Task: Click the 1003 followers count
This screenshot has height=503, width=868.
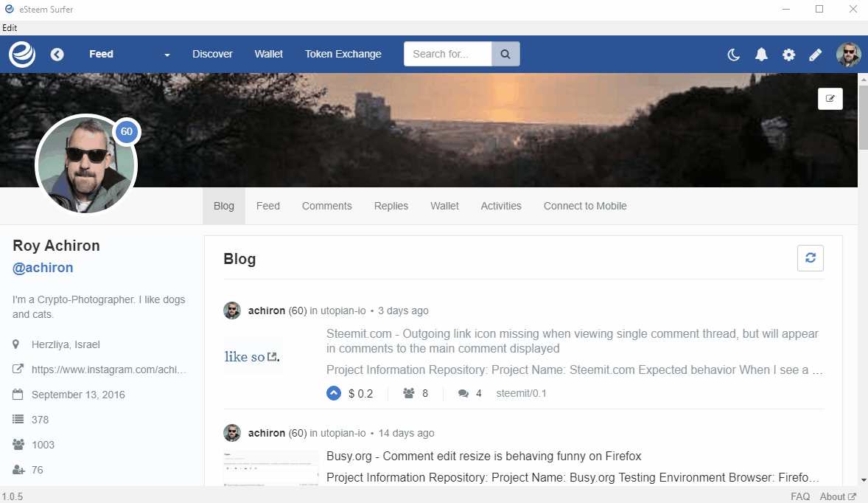Action: tap(43, 445)
